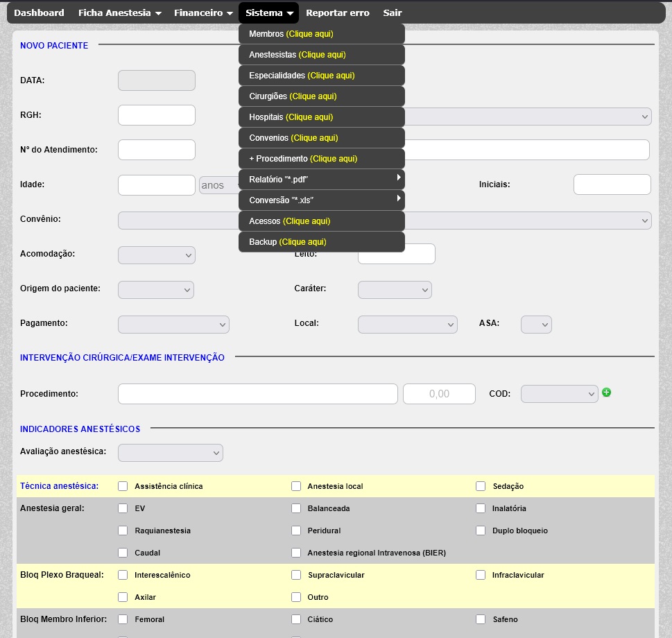Go to the Dashboard link
This screenshot has width=672, height=638.
(x=39, y=13)
